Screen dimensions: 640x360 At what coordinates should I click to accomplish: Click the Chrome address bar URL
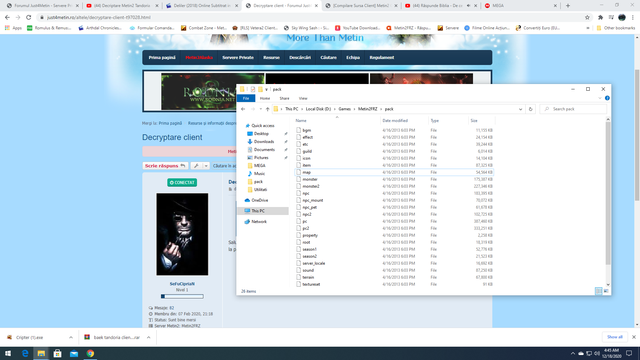[99, 18]
